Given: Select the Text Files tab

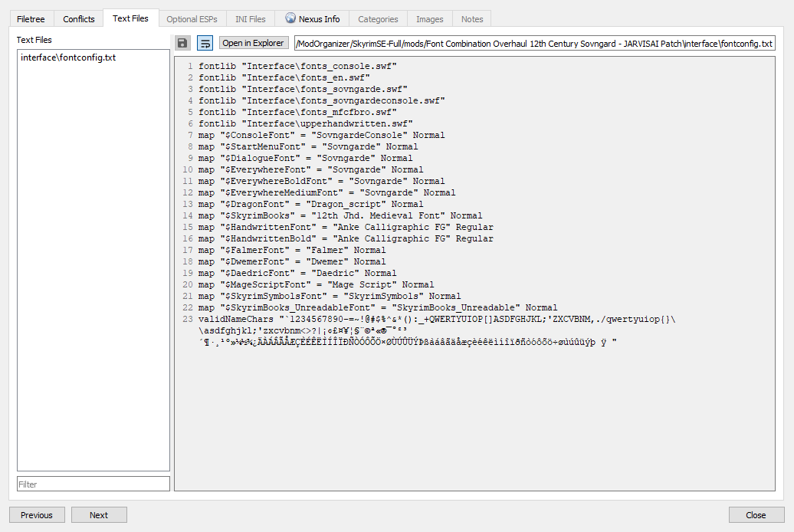Looking at the screenshot, I should 130,18.
